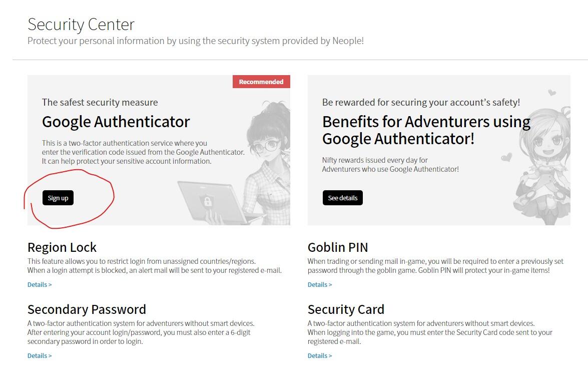The width and height of the screenshot is (588, 380).
Task: Click the Security Center page title
Action: (81, 25)
